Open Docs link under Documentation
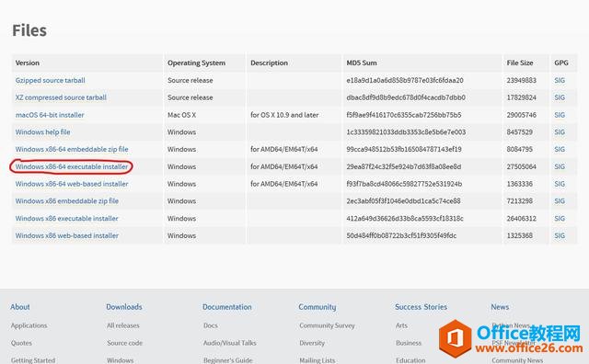Image resolution: width=589 pixels, height=364 pixels. (211, 325)
